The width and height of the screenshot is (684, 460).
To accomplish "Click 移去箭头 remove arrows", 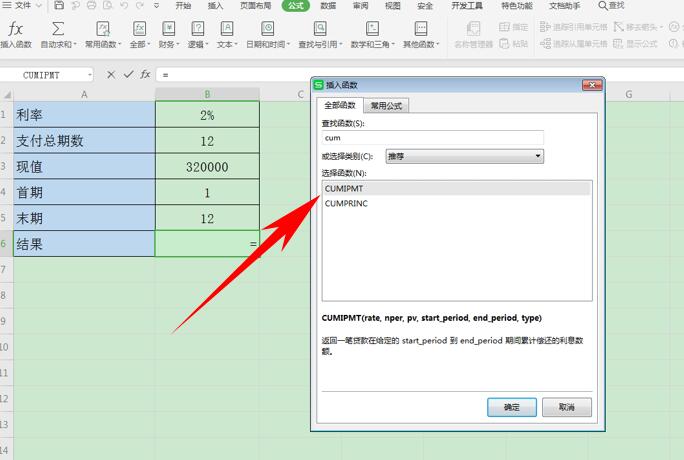I will click(636, 27).
